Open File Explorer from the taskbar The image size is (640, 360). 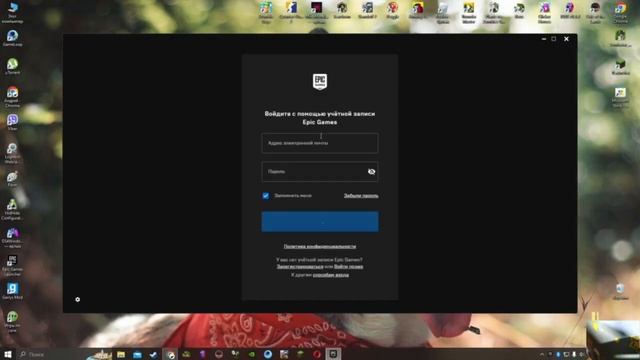coord(121,354)
